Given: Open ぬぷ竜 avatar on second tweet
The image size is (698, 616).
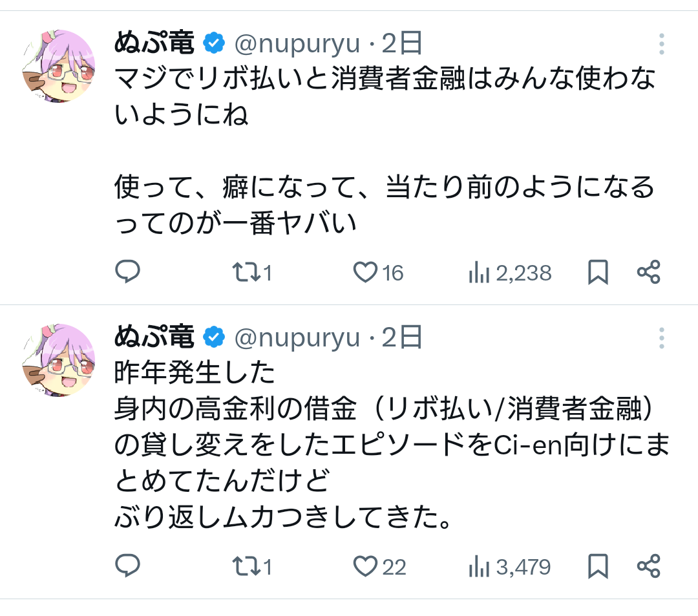Looking at the screenshot, I should point(59,361).
